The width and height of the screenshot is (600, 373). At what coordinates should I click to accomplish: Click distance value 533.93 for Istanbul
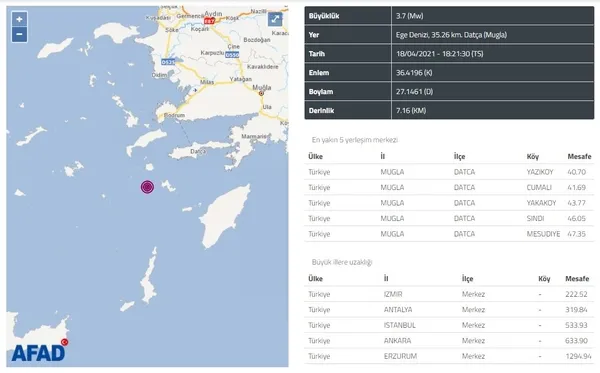coord(576,326)
